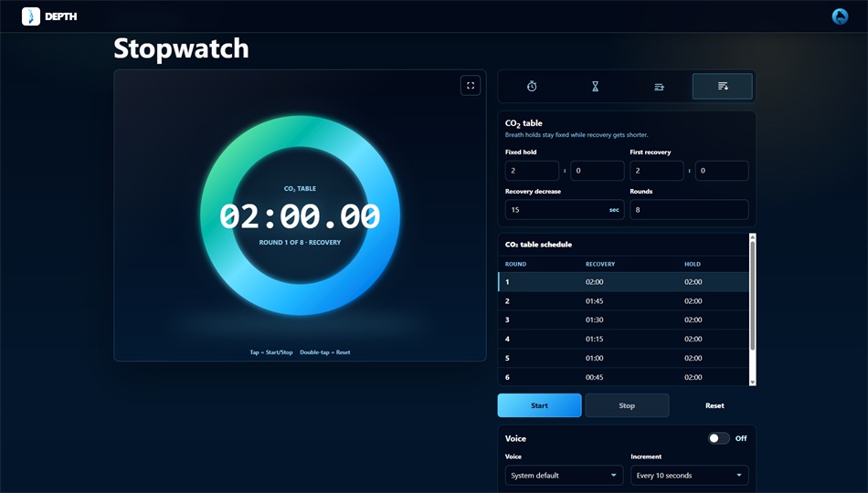Click the 02:00.00 timer display
The image size is (868, 493).
(x=300, y=215)
